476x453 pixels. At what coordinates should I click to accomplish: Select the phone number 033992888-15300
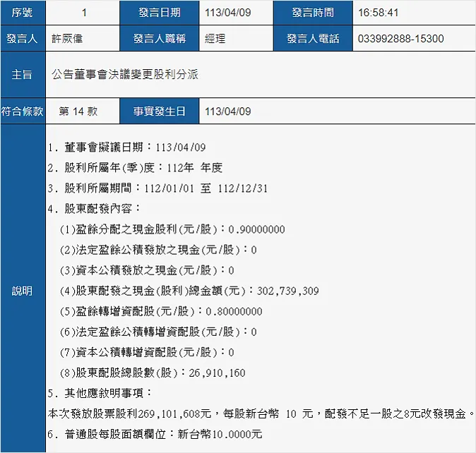point(400,39)
